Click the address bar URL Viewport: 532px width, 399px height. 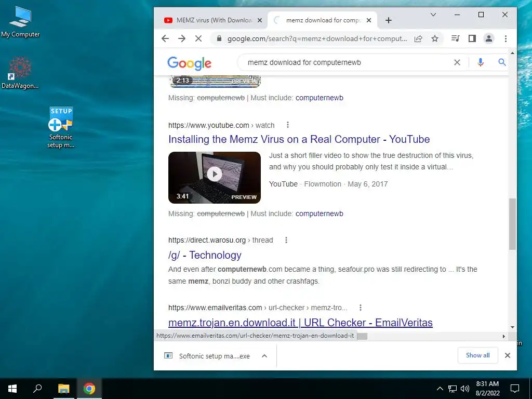click(317, 38)
